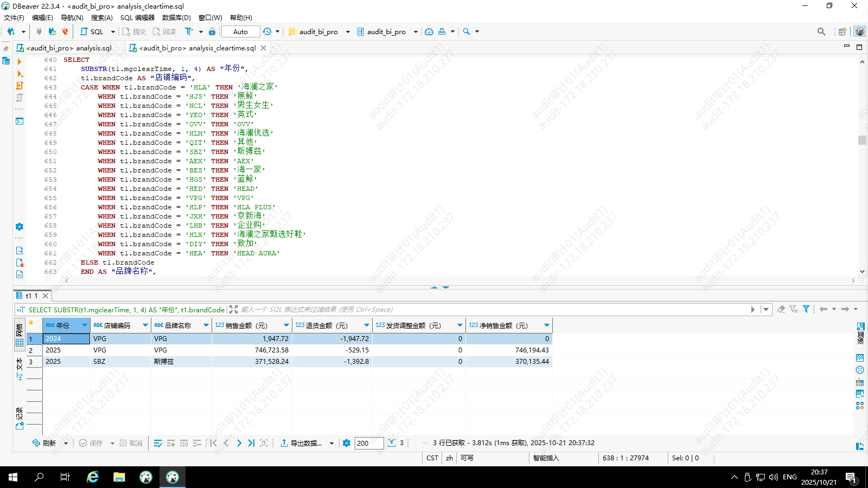Toggle the results filter funnel icon
This screenshot has height=488, width=868.
point(806,309)
